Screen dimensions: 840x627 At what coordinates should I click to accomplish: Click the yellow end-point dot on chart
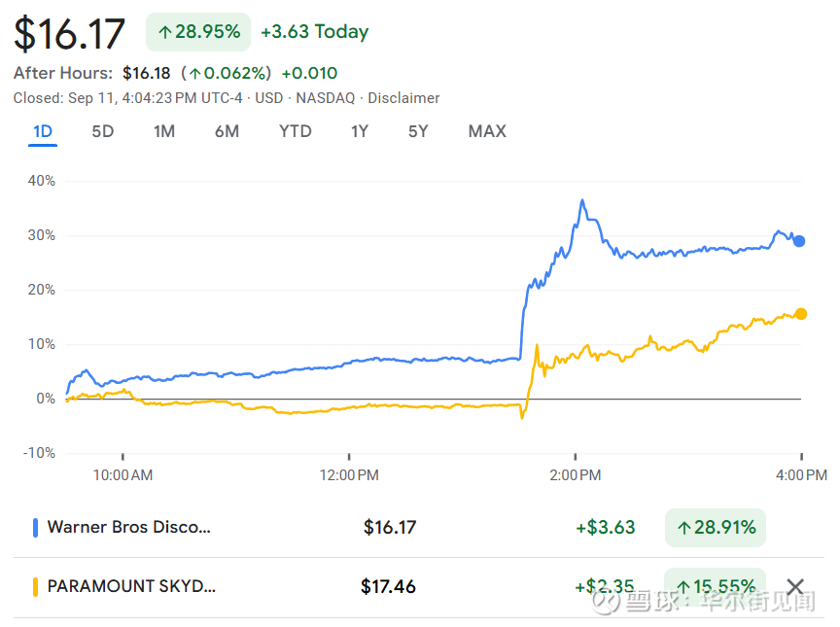click(x=800, y=313)
